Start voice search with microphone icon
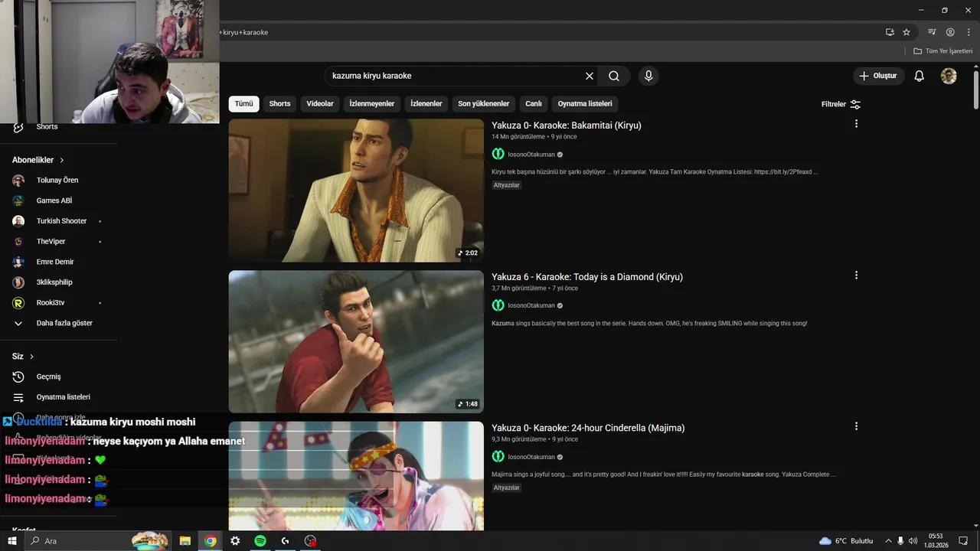Screen dimensions: 980x551 (x=648, y=76)
